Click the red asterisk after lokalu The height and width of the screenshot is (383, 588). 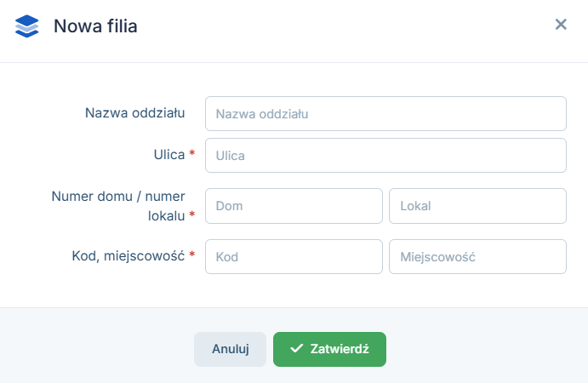coord(192,215)
